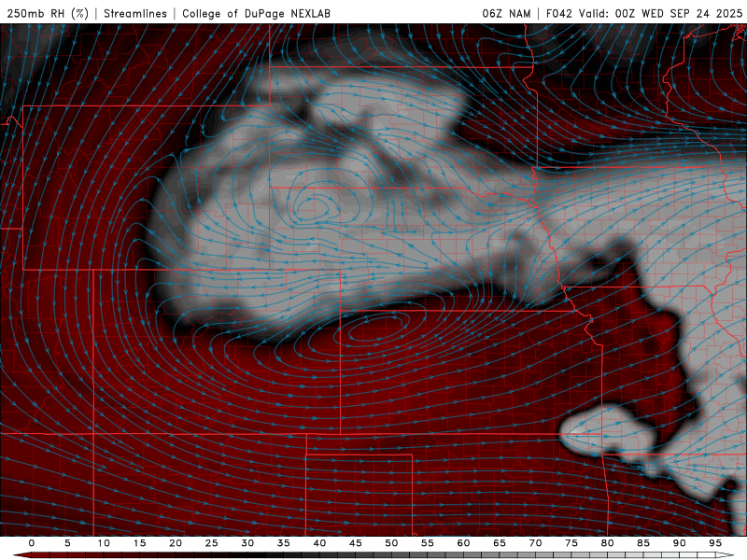Viewport: 747px width, 560px height.
Task: Click the 40 label on the RH scale
Action: [x=319, y=543]
